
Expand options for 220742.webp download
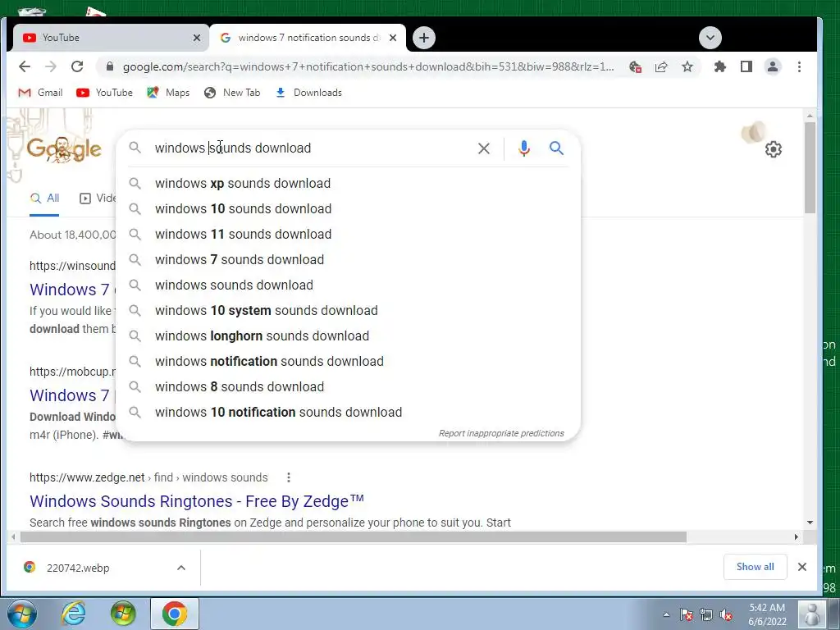coord(181,568)
